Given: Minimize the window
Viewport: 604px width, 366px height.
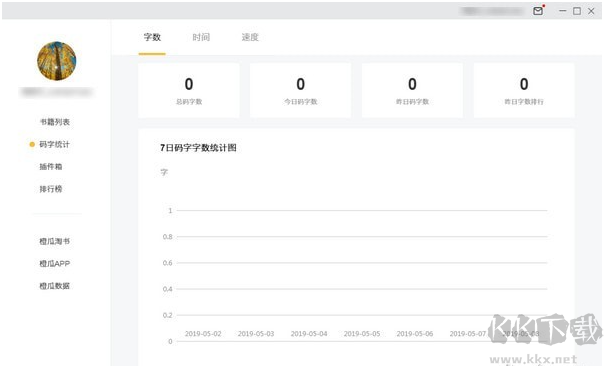Looking at the screenshot, I should coord(563,11).
